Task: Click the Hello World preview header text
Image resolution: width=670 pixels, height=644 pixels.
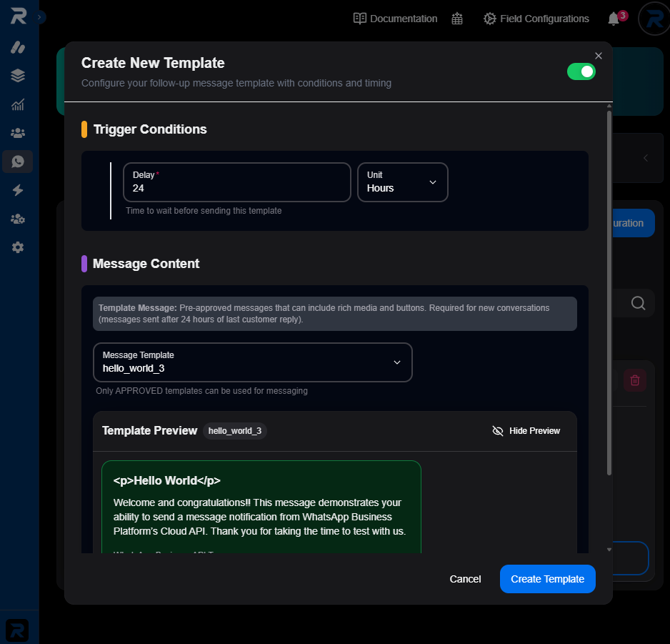Action: click(166, 480)
